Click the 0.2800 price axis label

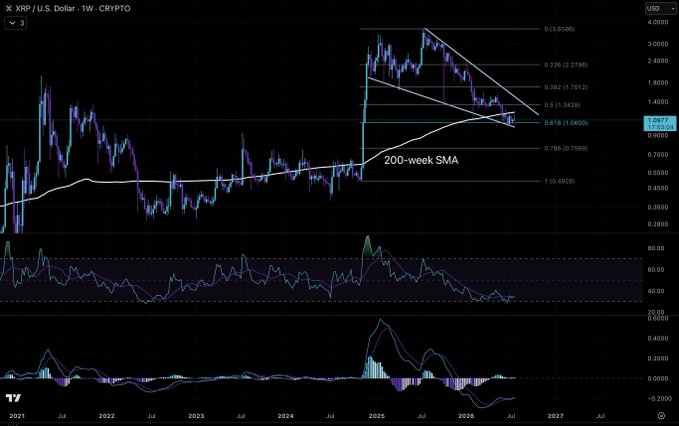tap(657, 224)
